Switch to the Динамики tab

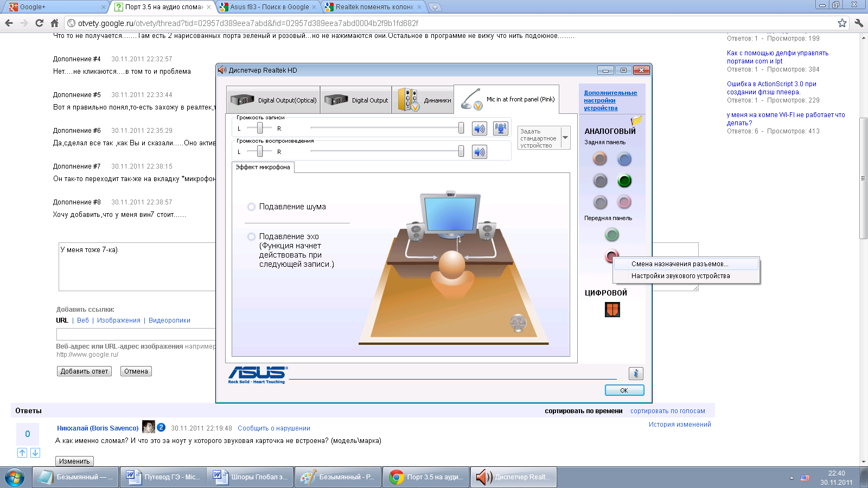pyautogui.click(x=423, y=100)
